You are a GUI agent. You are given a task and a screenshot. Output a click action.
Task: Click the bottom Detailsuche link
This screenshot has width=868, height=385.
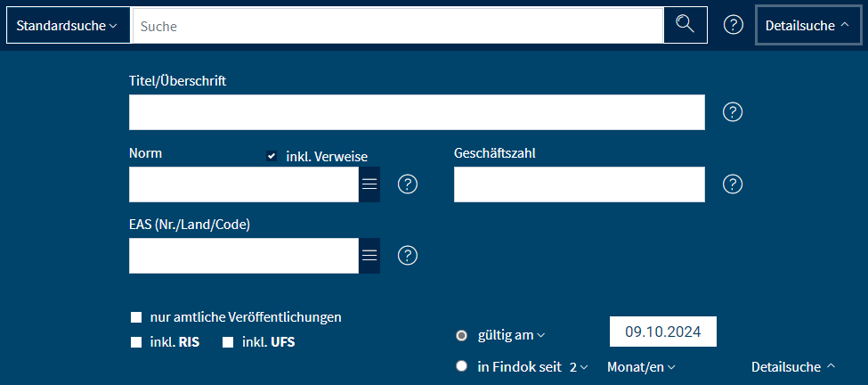point(793,366)
